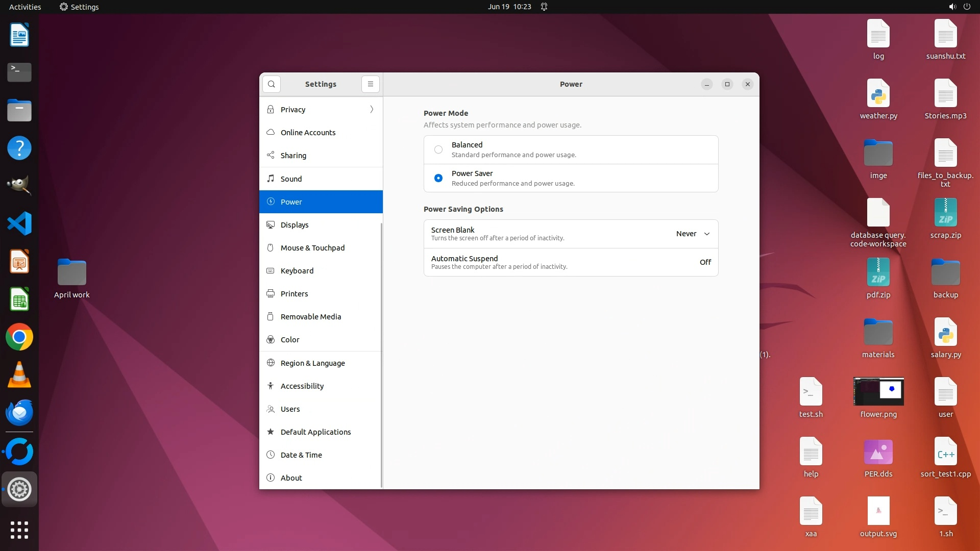This screenshot has width=980, height=551.
Task: Open Visual Studio Code from the dock
Action: tap(19, 223)
